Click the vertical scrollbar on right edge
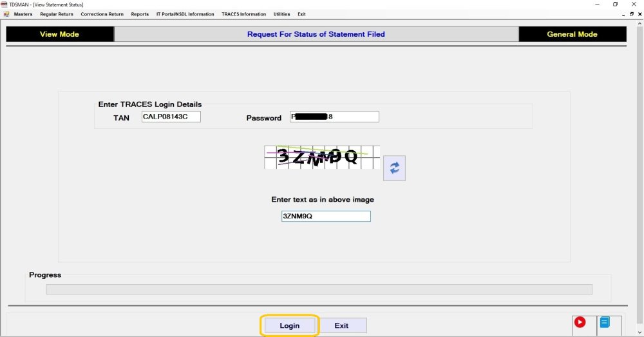This screenshot has width=644, height=337. click(640, 178)
